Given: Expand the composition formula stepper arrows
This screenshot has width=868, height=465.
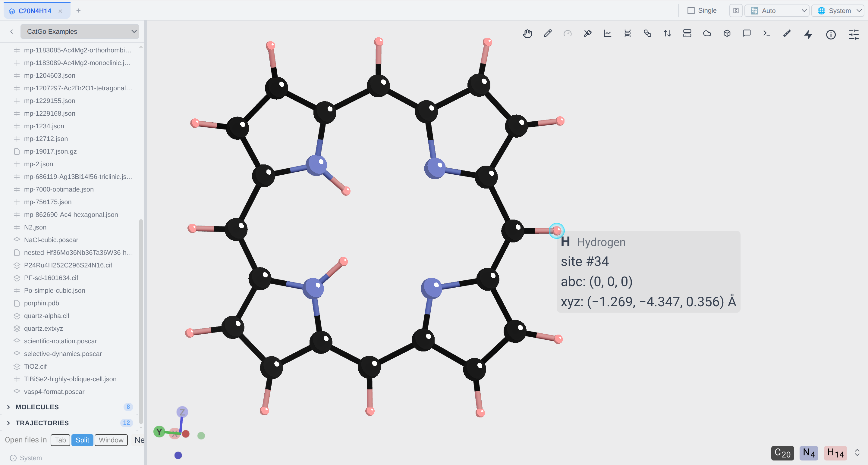Looking at the screenshot, I should (x=857, y=453).
